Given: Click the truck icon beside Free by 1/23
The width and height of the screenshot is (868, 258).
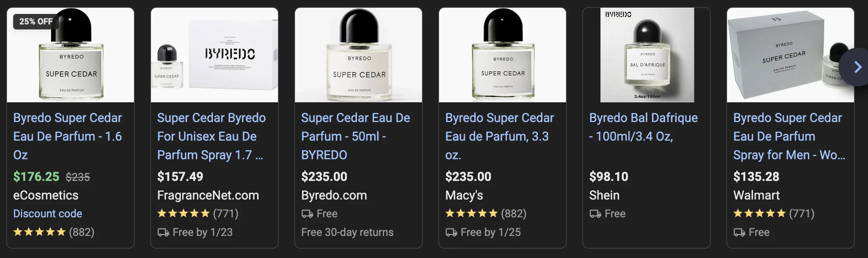Looking at the screenshot, I should point(163,232).
